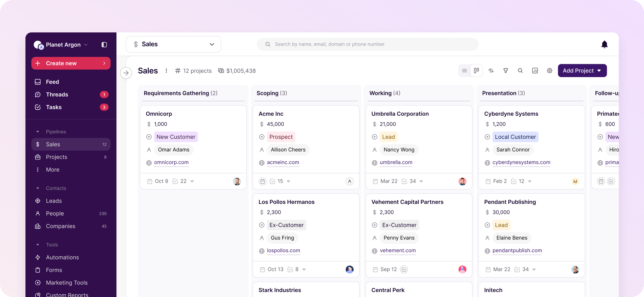
Task: Click the Add Project button
Action: [582, 71]
